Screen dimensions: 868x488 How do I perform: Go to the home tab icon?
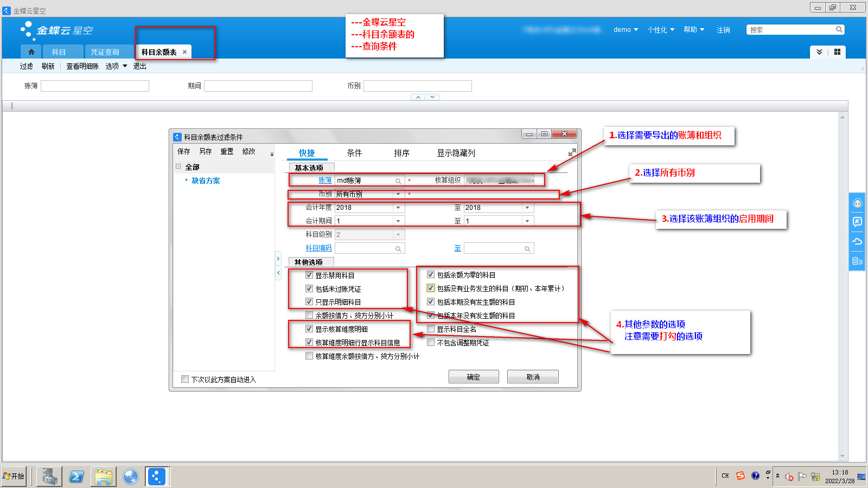(31, 52)
